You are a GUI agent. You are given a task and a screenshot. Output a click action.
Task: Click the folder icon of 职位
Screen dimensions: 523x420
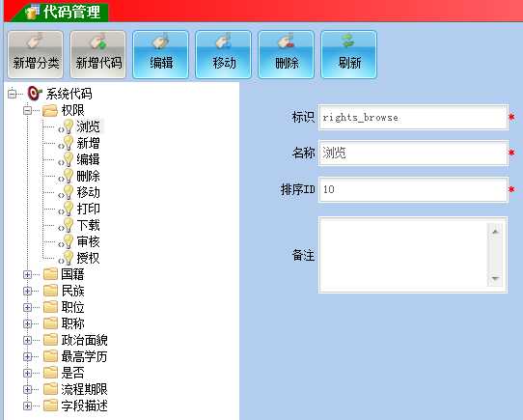pyautogui.click(x=50, y=307)
